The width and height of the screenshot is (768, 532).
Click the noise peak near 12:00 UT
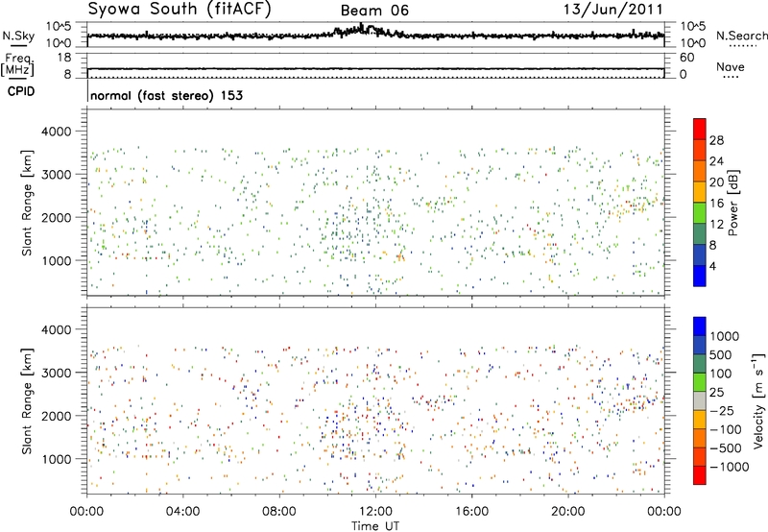[x=362, y=28]
